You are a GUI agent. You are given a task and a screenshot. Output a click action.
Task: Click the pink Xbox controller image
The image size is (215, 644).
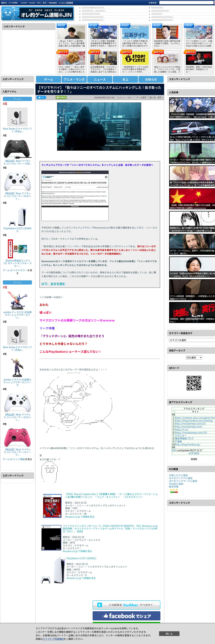point(17,438)
